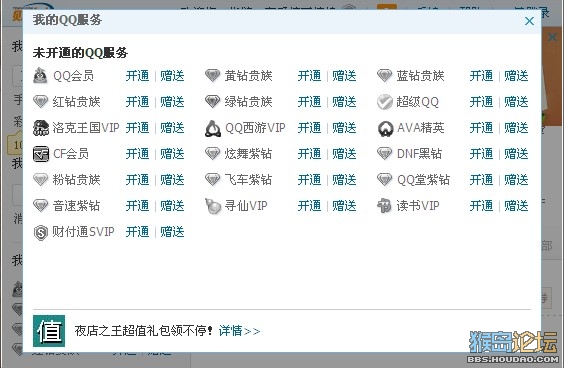Screen dimensions: 564x368
Task: Open the 详情>> promo link
Action: [x=239, y=331]
